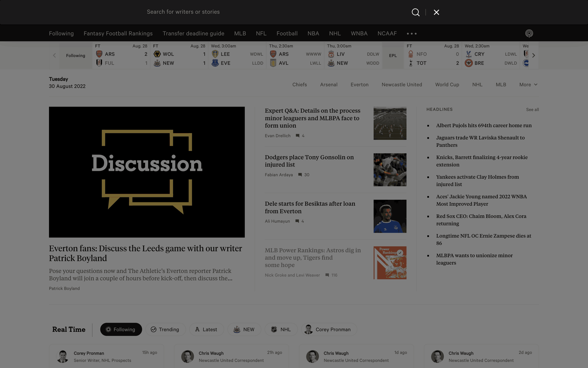This screenshot has width=588, height=368.
Task: Select Corey Pronman filter in Real Time
Action: 329,329
